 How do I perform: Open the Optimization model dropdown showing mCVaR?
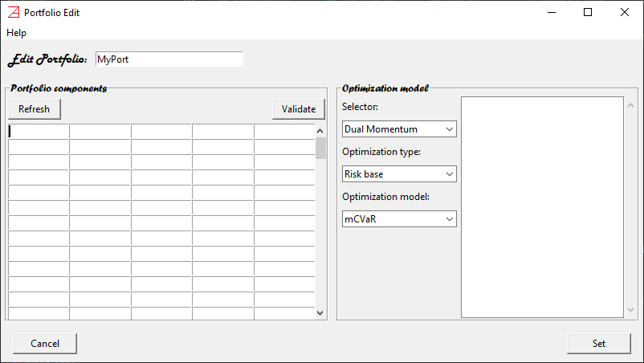tap(399, 219)
